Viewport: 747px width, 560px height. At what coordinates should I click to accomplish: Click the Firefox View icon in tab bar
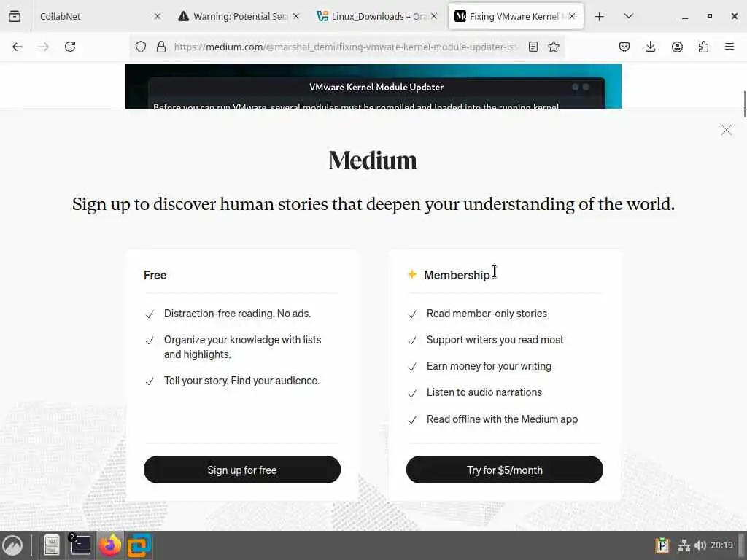click(15, 16)
